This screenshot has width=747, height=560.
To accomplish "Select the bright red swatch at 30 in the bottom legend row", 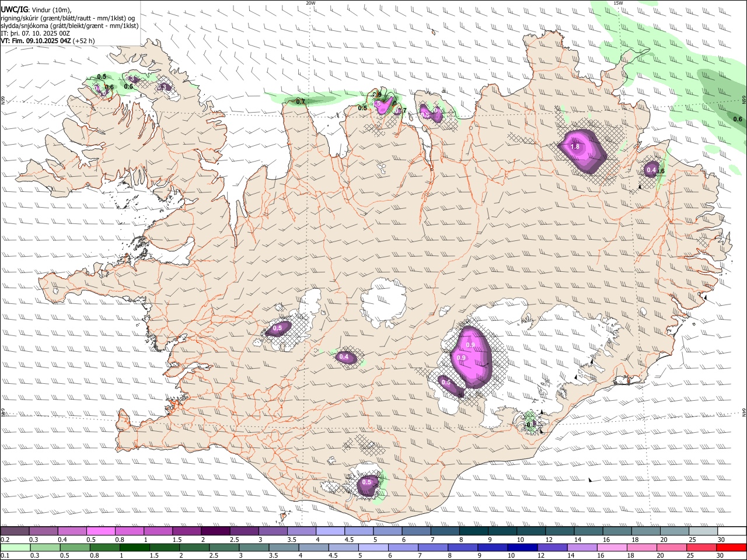I will [x=732, y=548].
